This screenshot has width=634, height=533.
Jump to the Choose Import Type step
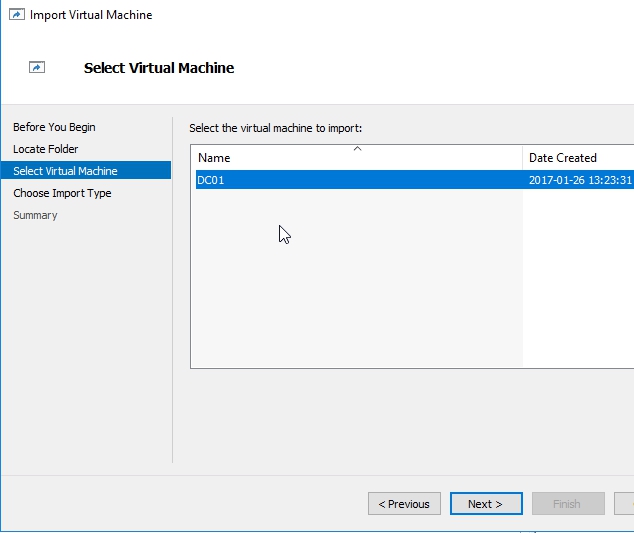tap(62, 193)
